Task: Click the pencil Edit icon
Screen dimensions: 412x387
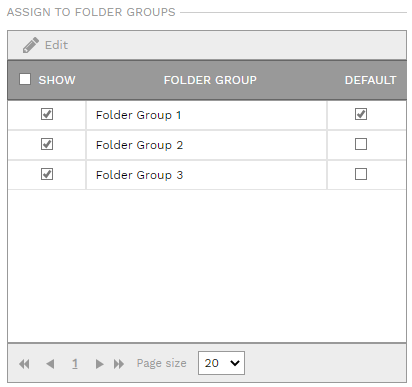Action: click(31, 45)
